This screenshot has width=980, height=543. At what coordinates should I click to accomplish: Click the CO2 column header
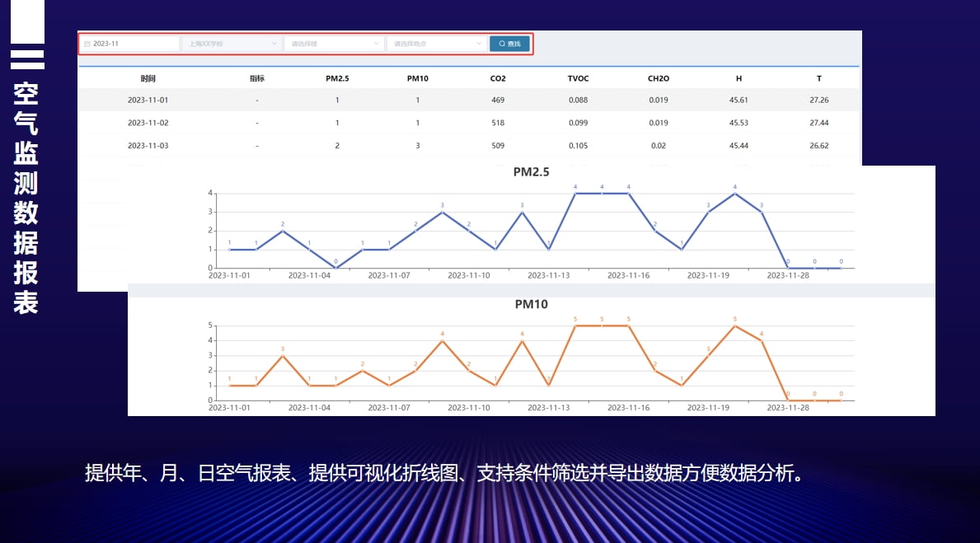click(498, 78)
